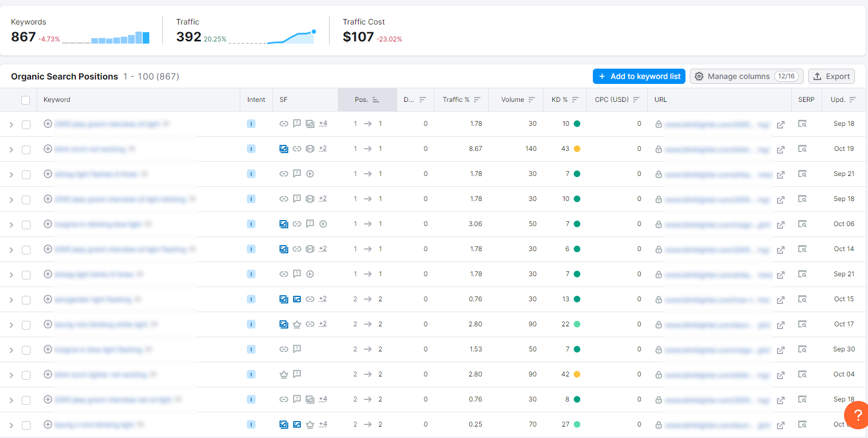Viewport: 868px width, 438px height.
Task: Click the Add to keyword list button
Action: (x=639, y=76)
